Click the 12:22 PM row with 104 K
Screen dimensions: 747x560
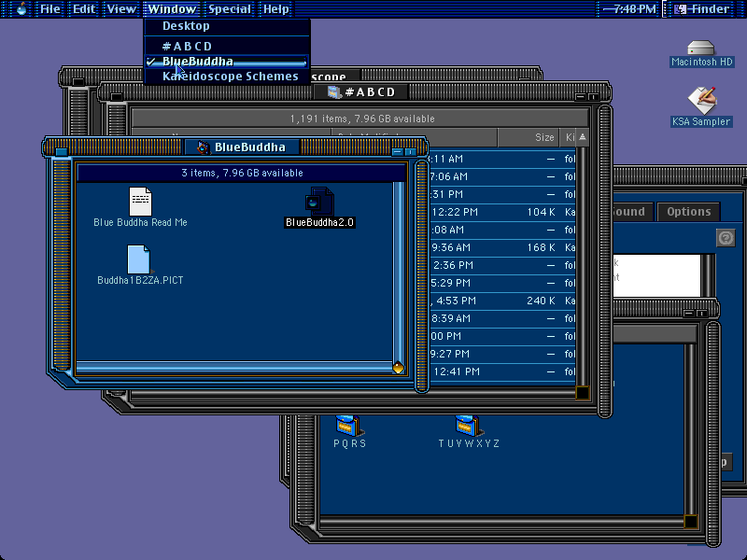click(x=502, y=212)
